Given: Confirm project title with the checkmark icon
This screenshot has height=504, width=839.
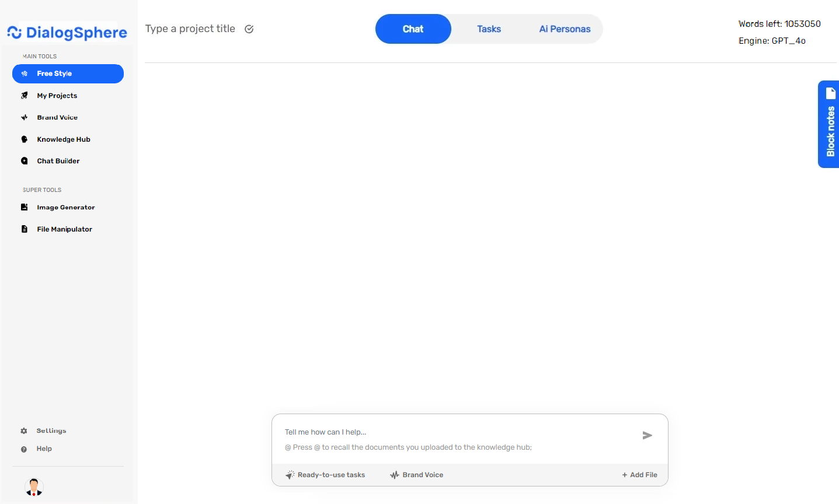Looking at the screenshot, I should pyautogui.click(x=249, y=28).
